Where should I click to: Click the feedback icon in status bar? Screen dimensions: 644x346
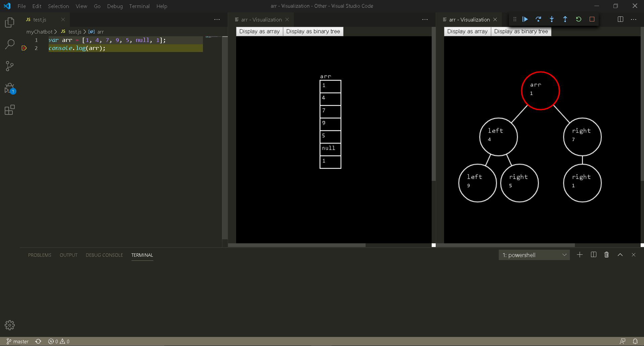[623, 341]
